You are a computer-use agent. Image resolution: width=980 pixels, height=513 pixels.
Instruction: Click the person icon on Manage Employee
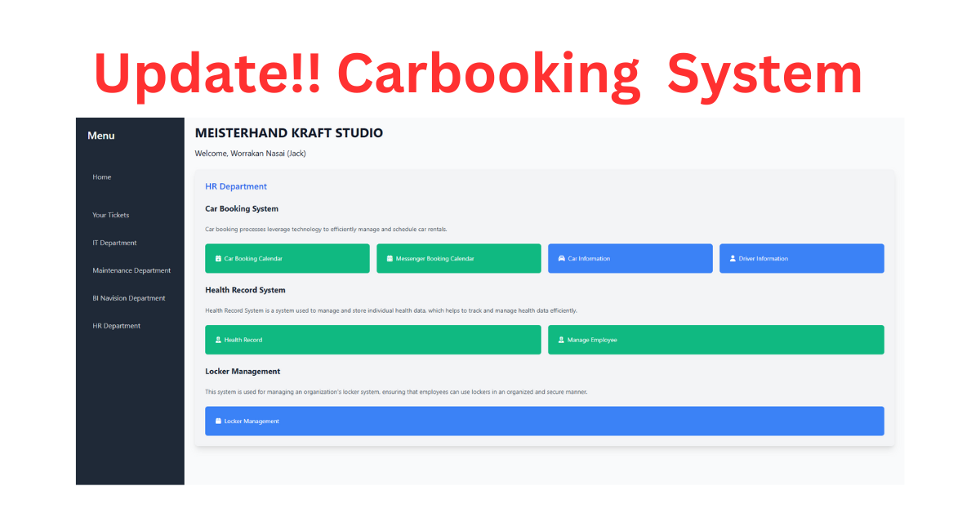561,340
